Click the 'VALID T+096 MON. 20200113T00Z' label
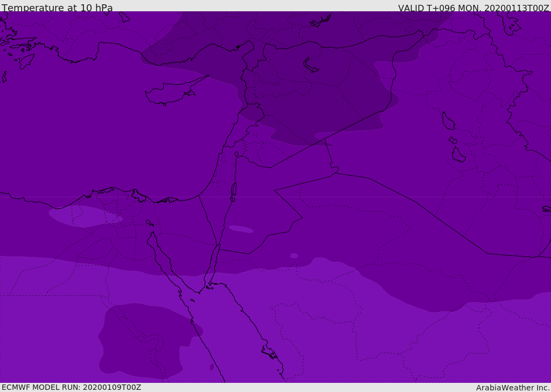 (x=474, y=8)
